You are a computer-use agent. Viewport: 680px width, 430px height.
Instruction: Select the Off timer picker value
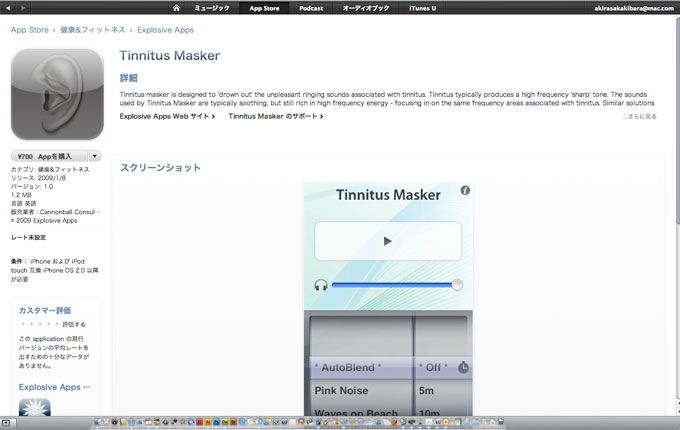[x=433, y=367]
